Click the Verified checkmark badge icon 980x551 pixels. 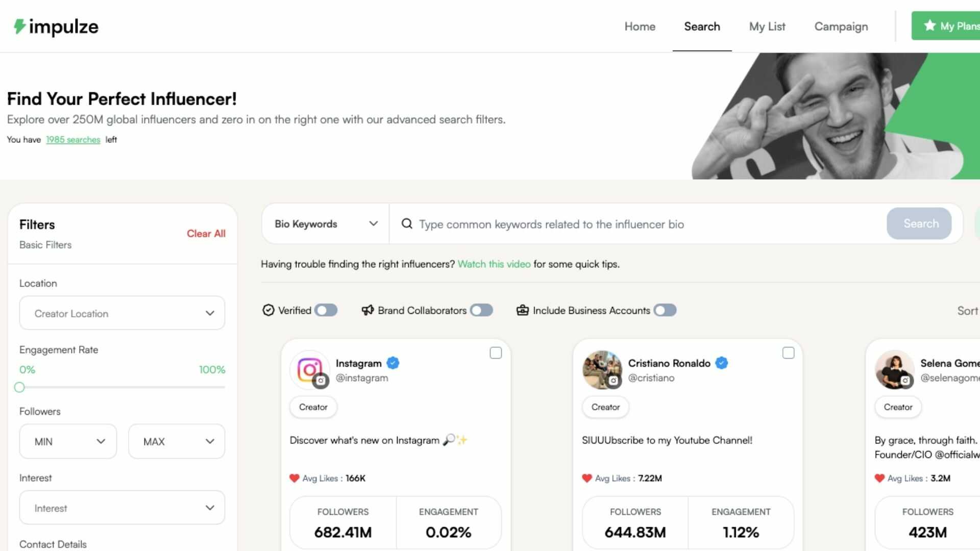pos(268,310)
